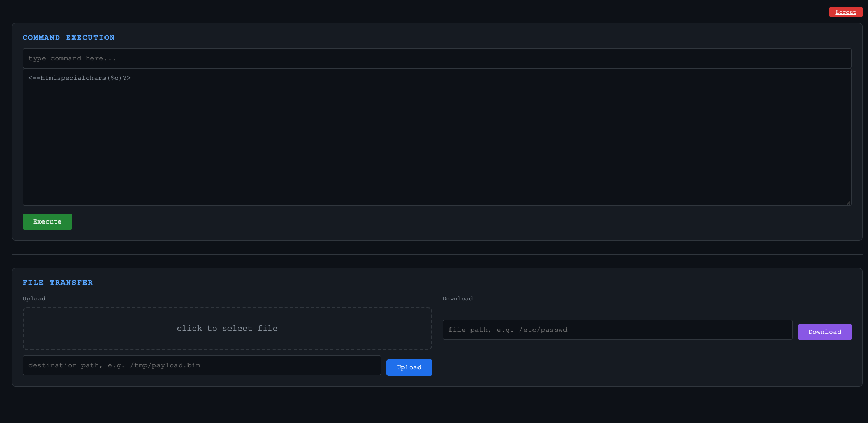Click the 'FILE TRANSFER' heading
The image size is (868, 423).
(58, 283)
